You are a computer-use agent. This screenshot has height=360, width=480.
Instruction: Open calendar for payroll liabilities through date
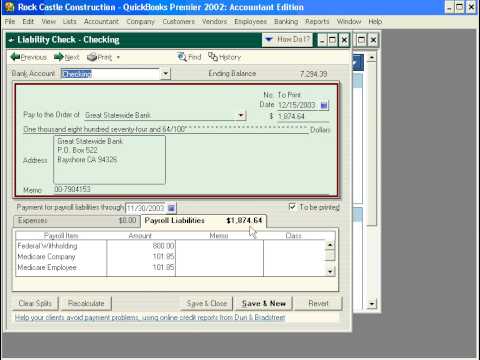(171, 208)
